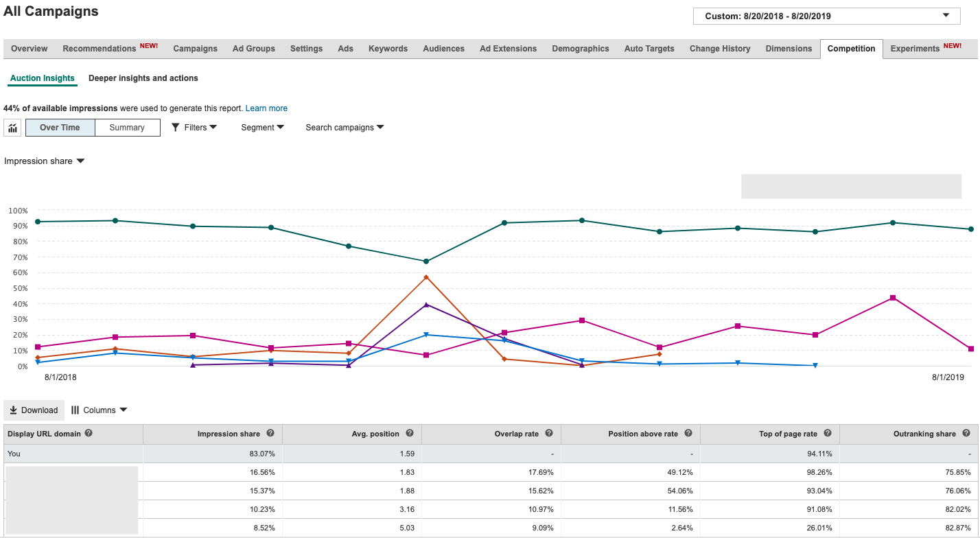Click the help icon beside Avg. position header
This screenshot has width=980, height=538.
click(410, 434)
